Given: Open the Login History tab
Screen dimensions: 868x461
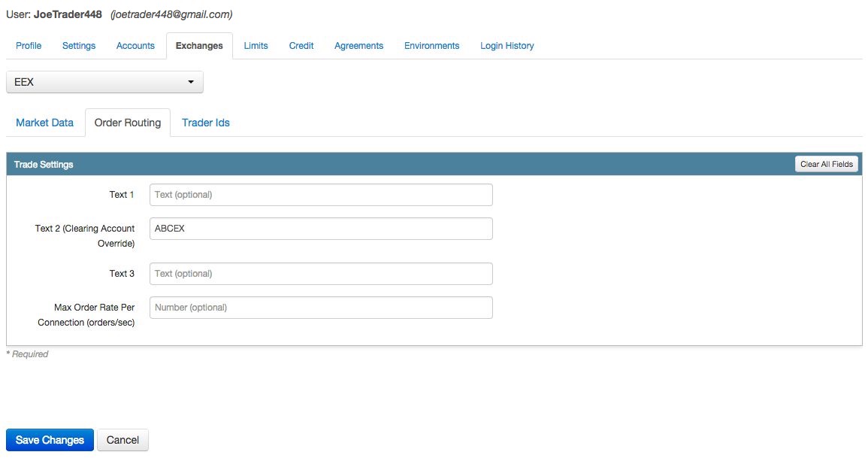Looking at the screenshot, I should tap(507, 46).
